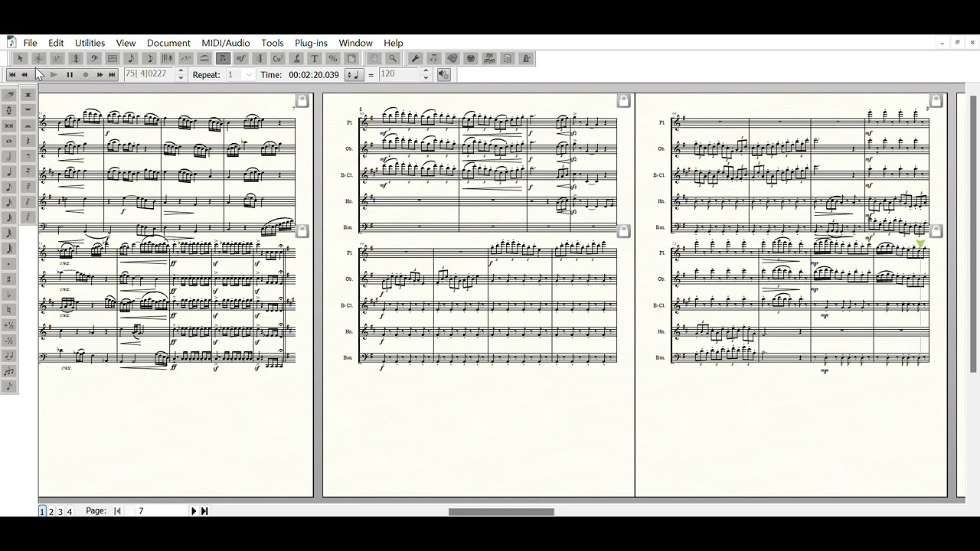
Task: Start recording with the Record button
Action: [86, 74]
